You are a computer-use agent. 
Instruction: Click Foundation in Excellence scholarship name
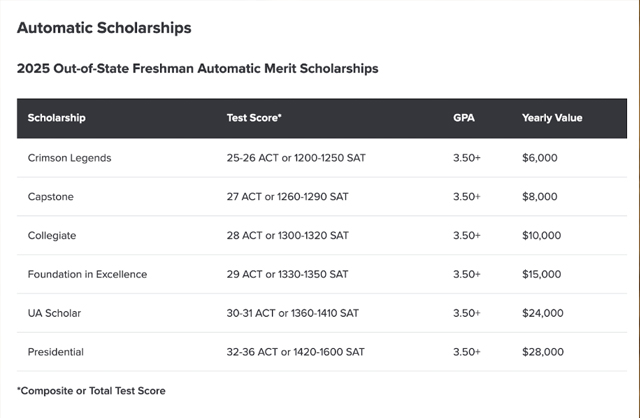tap(87, 274)
